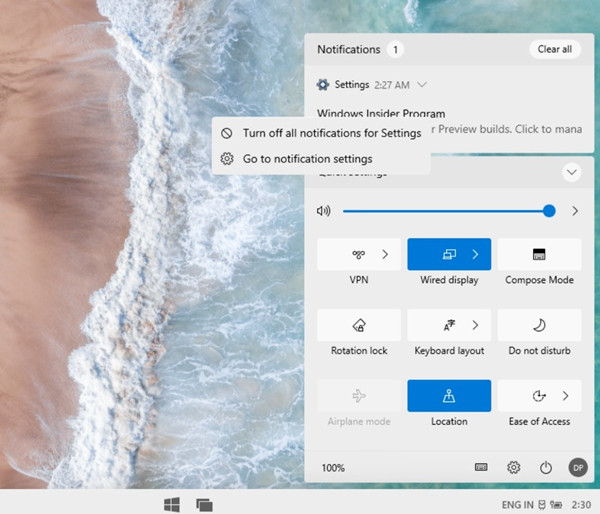
Task: Select Turn off all notifications for Settings
Action: click(331, 133)
